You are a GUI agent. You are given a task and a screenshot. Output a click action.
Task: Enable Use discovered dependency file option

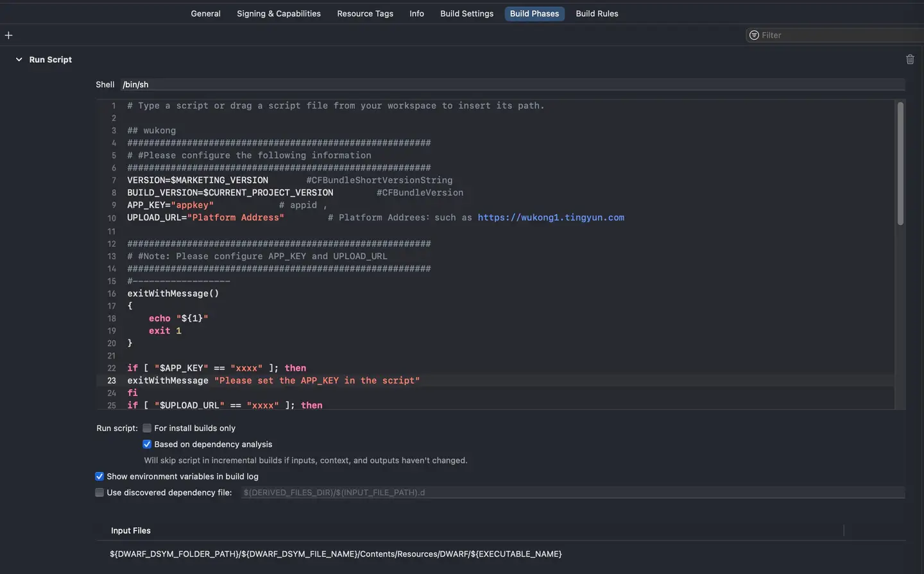click(99, 493)
